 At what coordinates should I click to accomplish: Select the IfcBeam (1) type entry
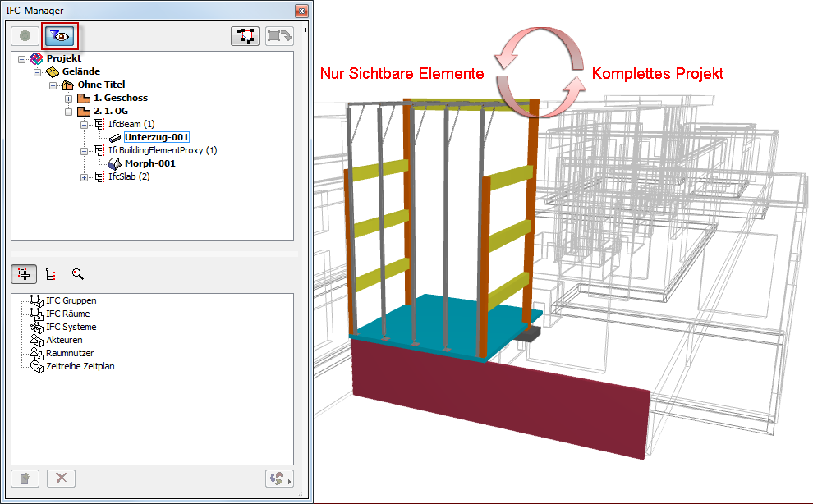click(131, 124)
